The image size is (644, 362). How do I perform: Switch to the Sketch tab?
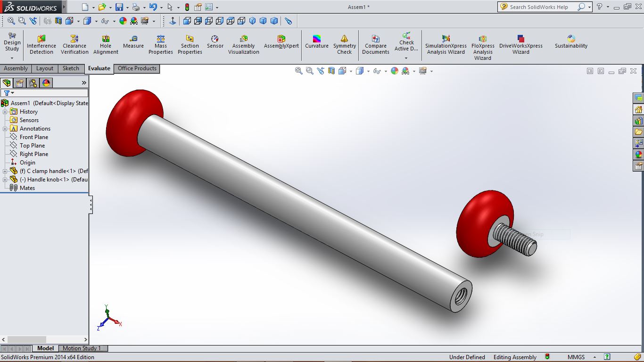pos(71,68)
